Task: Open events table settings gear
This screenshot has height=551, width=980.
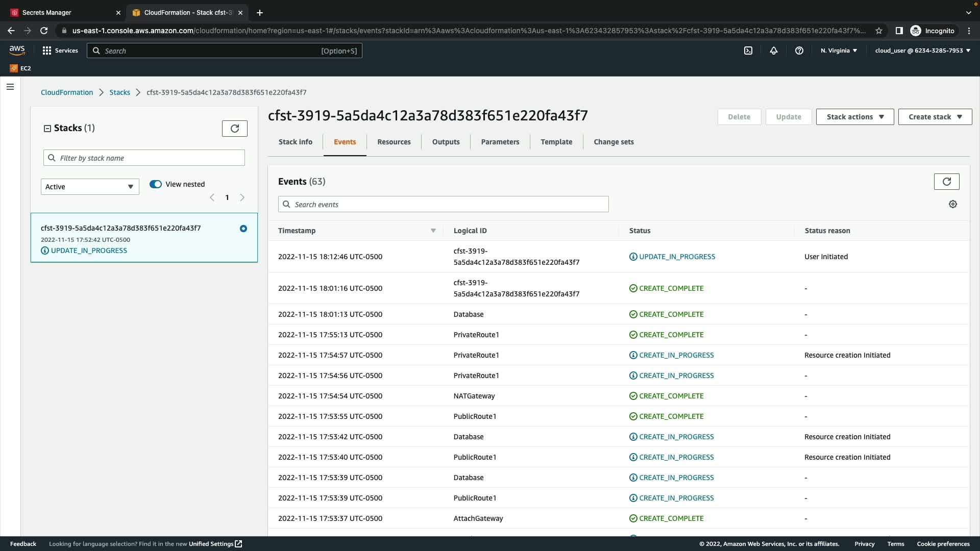Action: click(x=952, y=204)
